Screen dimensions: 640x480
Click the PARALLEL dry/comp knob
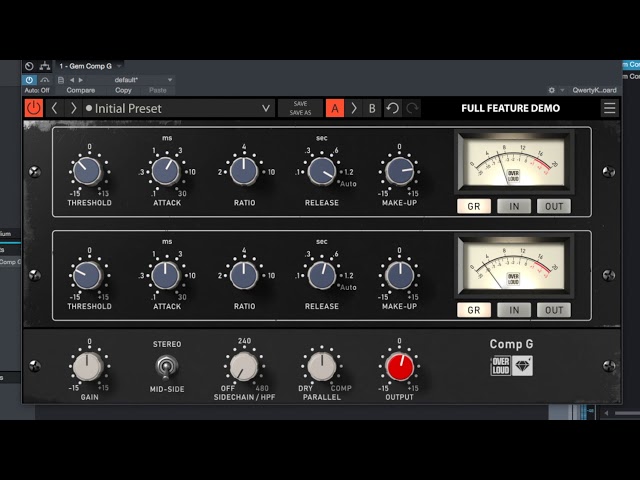coord(322,366)
